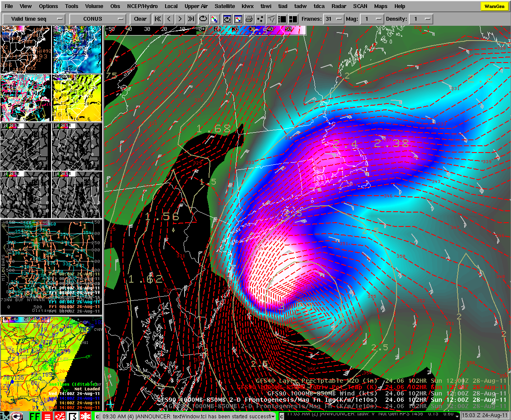Open the Radar menu

[339, 6]
